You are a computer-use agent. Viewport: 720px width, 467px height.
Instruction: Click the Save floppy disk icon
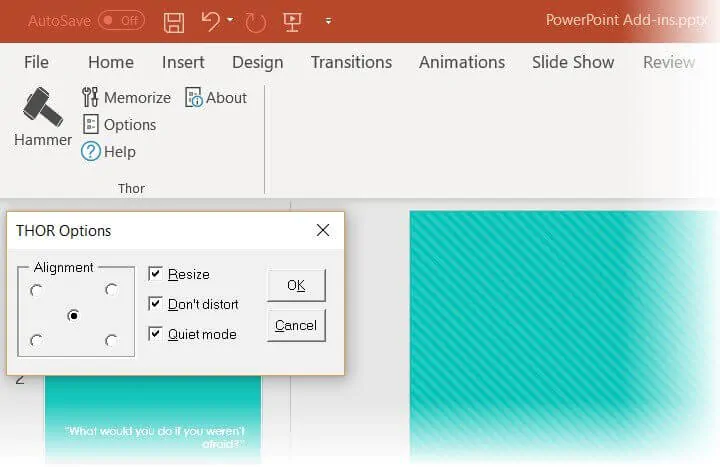click(173, 20)
